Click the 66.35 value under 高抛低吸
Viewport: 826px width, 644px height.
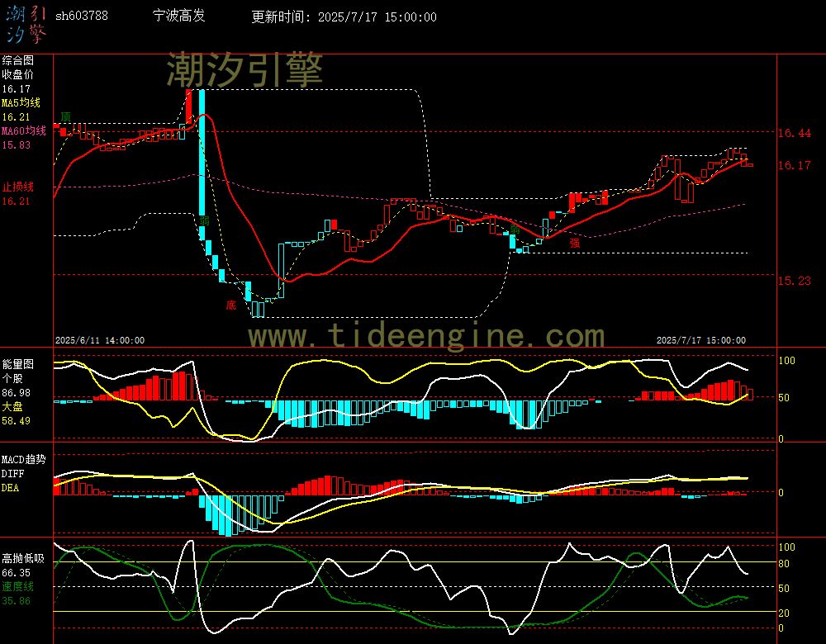(x=16, y=572)
